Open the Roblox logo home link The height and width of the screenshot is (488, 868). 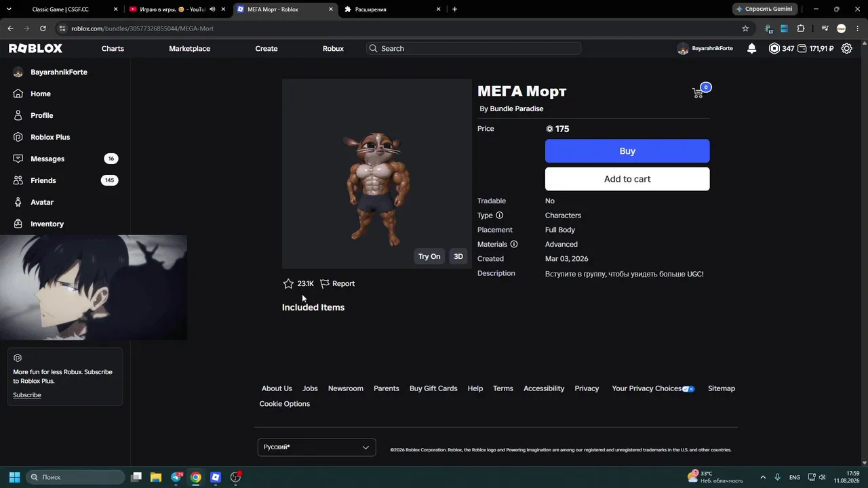[35, 48]
